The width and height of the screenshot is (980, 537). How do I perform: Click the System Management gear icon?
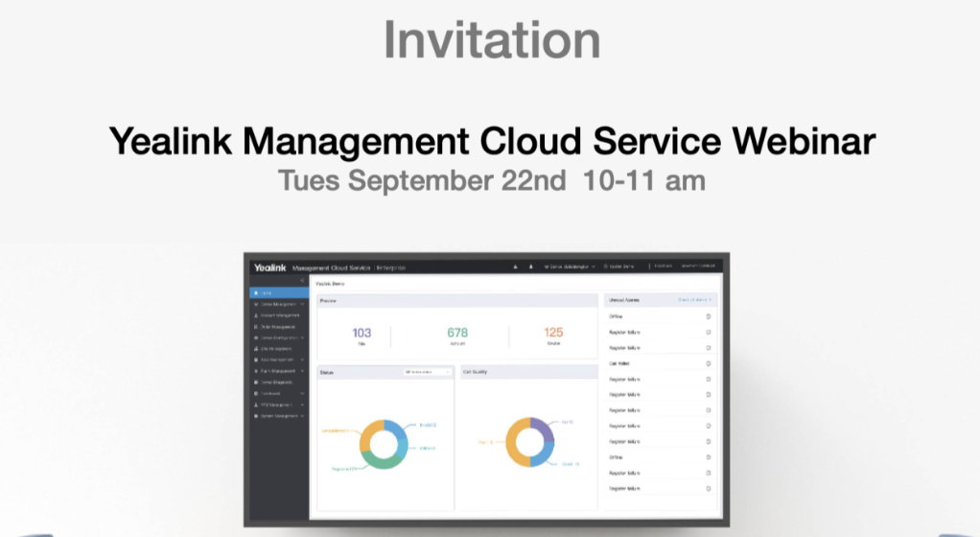point(256,416)
